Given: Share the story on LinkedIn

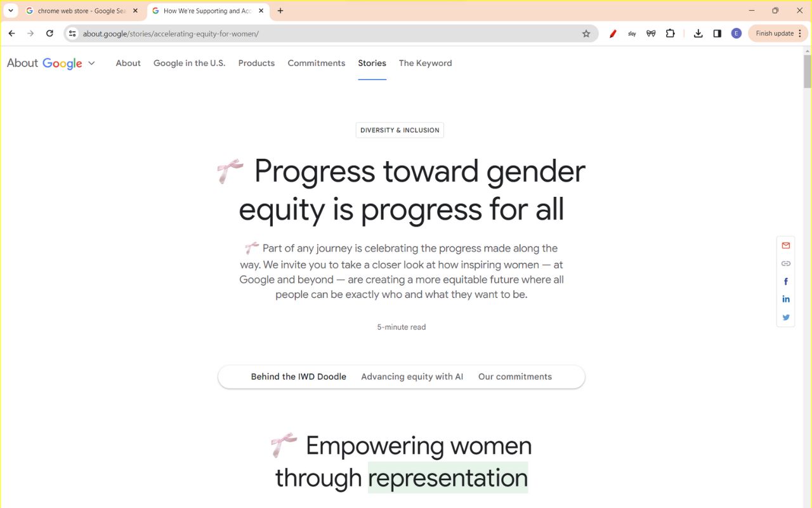Looking at the screenshot, I should point(786,299).
